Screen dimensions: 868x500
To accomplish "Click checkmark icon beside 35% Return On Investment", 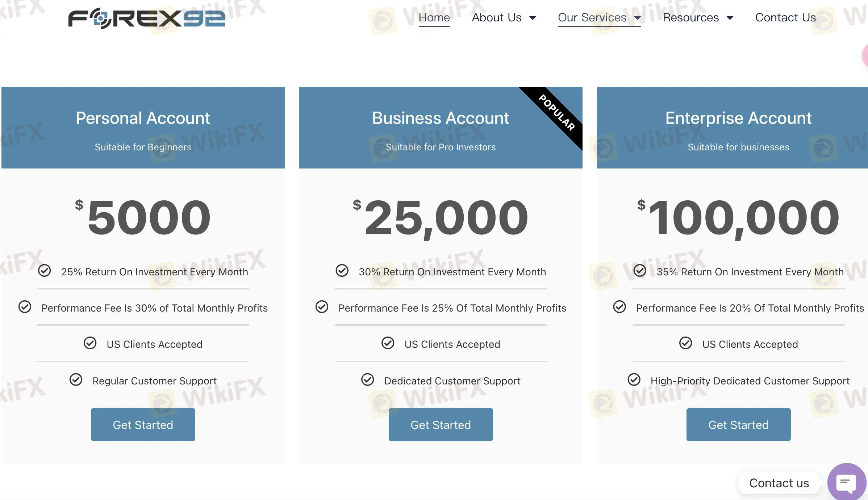I will pos(640,271).
